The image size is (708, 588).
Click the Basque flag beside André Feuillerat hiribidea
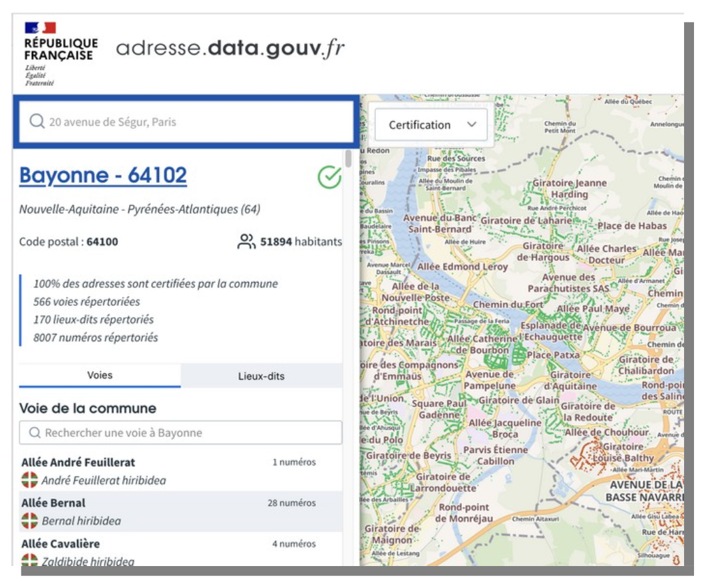pyautogui.click(x=29, y=480)
